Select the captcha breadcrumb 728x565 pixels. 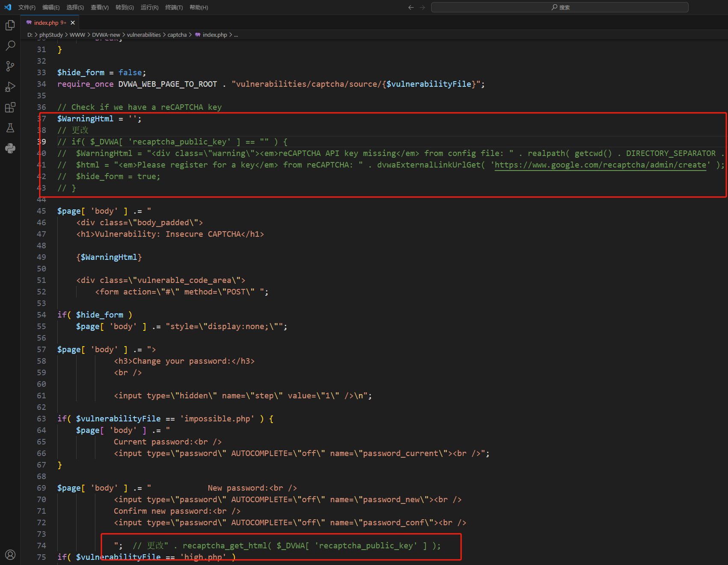click(x=177, y=35)
